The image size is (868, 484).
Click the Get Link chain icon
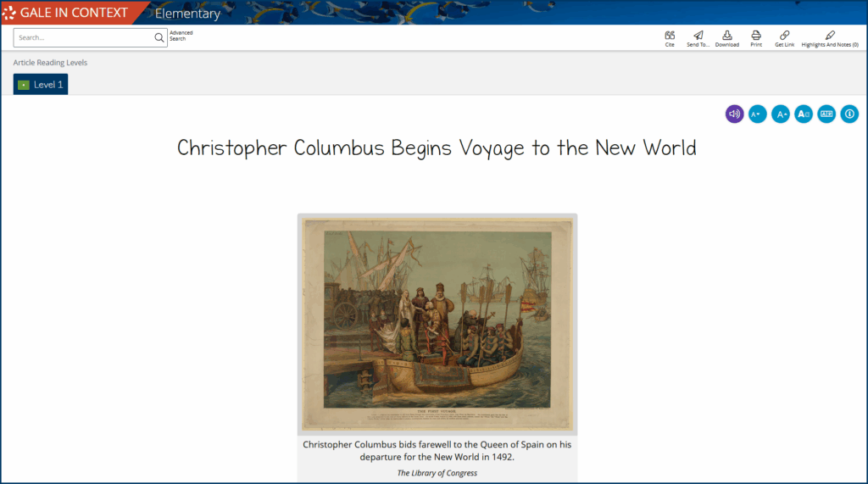click(x=784, y=36)
